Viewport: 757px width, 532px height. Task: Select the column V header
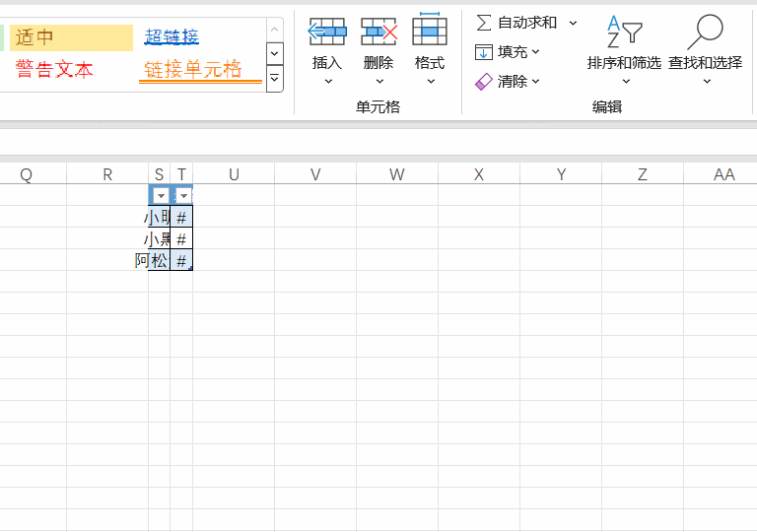coord(315,174)
